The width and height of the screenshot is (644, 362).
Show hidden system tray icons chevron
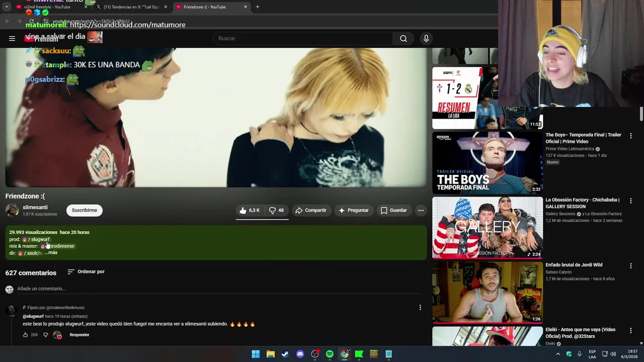pyautogui.click(x=557, y=354)
